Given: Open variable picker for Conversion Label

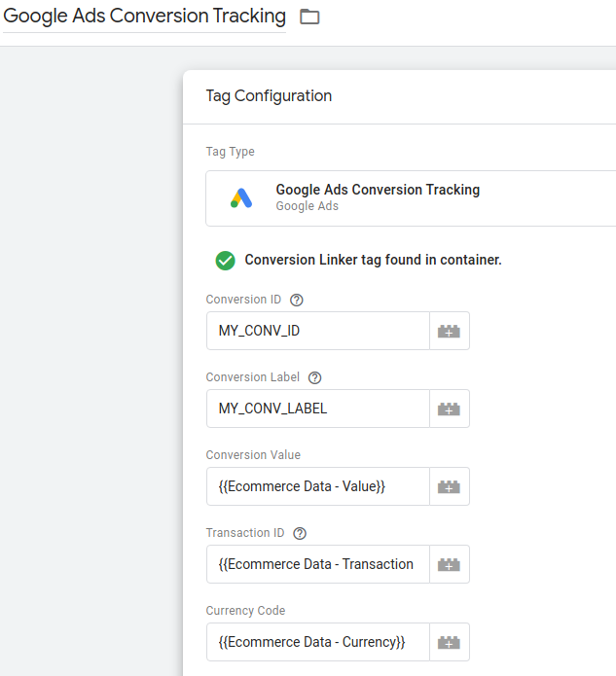Looking at the screenshot, I should click(449, 409).
